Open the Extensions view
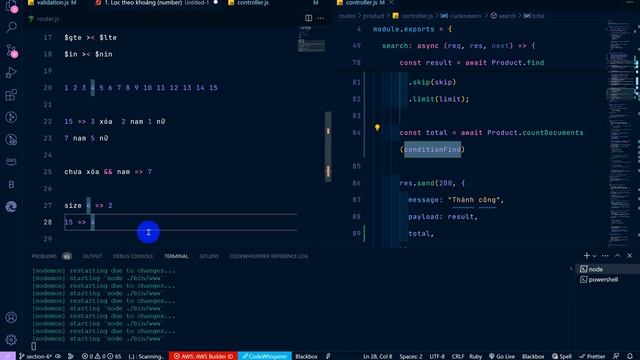Image resolution: width=640 pixels, height=360 pixels. 11,95
